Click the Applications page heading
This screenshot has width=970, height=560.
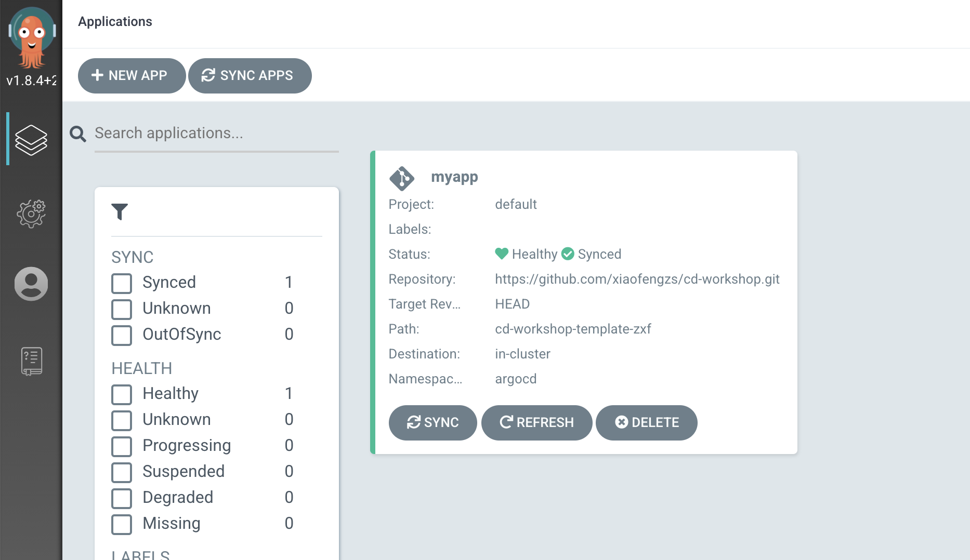(x=115, y=22)
